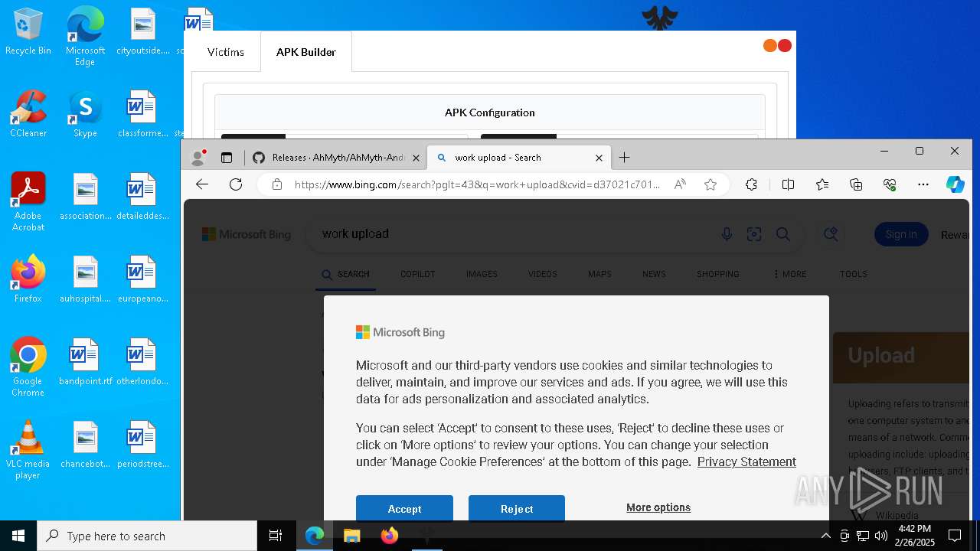The image size is (980, 551).
Task: Open the classforme Word document on desktop
Action: pos(142,115)
